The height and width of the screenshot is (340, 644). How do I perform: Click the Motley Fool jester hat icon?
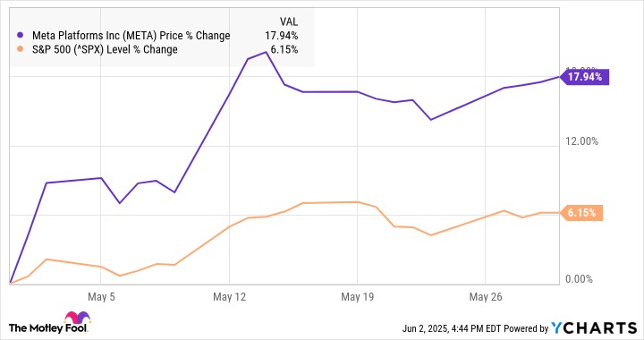pyautogui.click(x=77, y=318)
